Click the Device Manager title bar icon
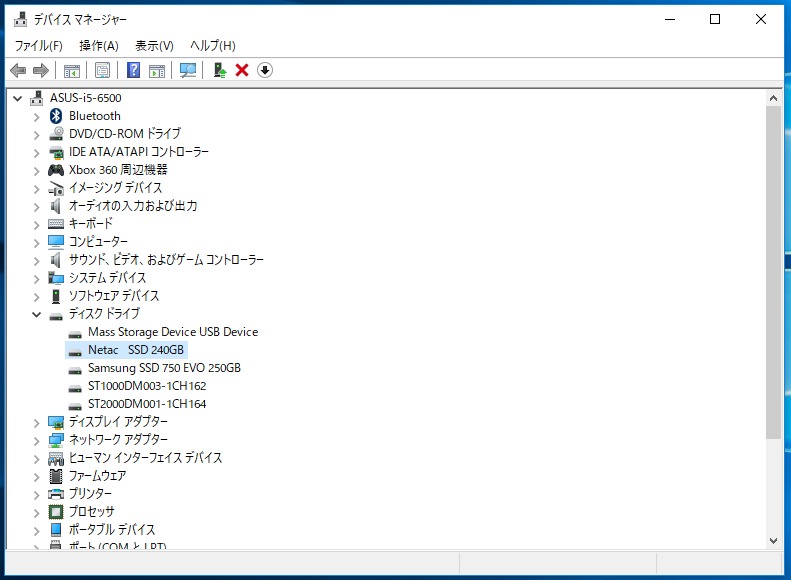This screenshot has height=580, width=791. (21, 19)
